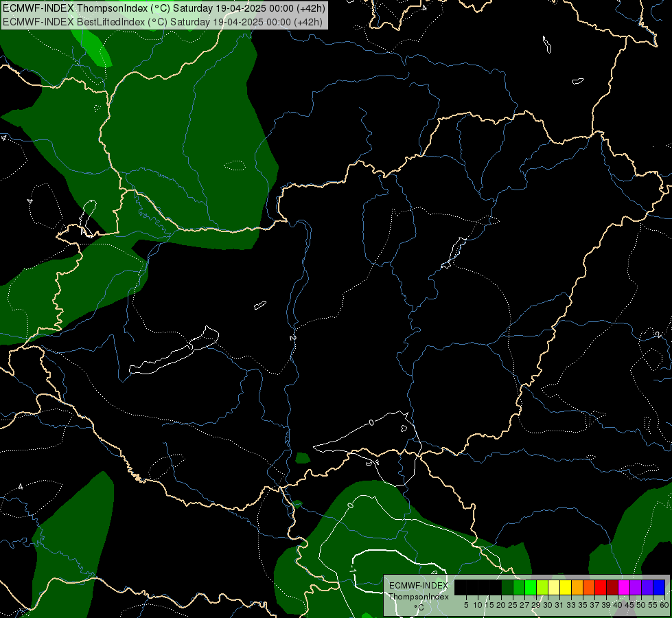Click the legend value 45

click(x=630, y=605)
